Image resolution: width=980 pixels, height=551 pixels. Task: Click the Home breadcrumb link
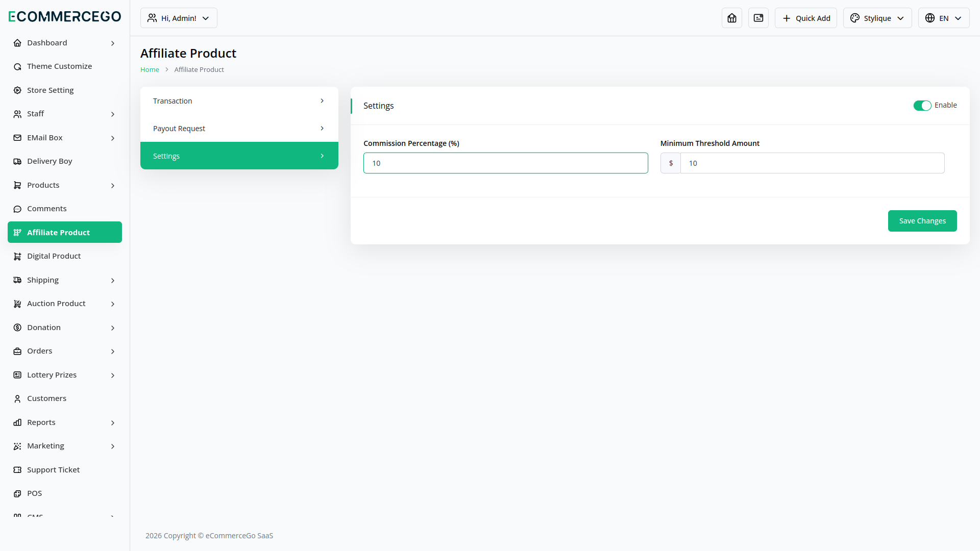(150, 69)
